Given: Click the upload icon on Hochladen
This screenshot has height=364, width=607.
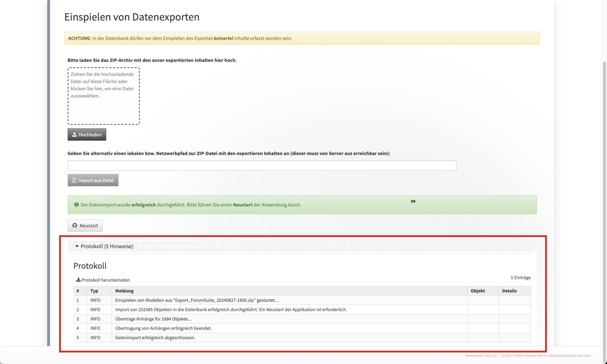Looking at the screenshot, I should (74, 134).
